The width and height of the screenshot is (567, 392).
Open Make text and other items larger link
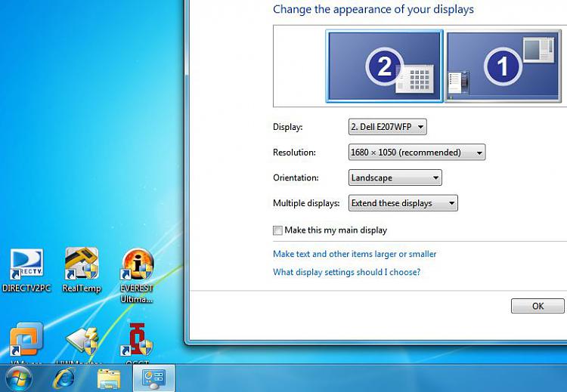point(355,254)
